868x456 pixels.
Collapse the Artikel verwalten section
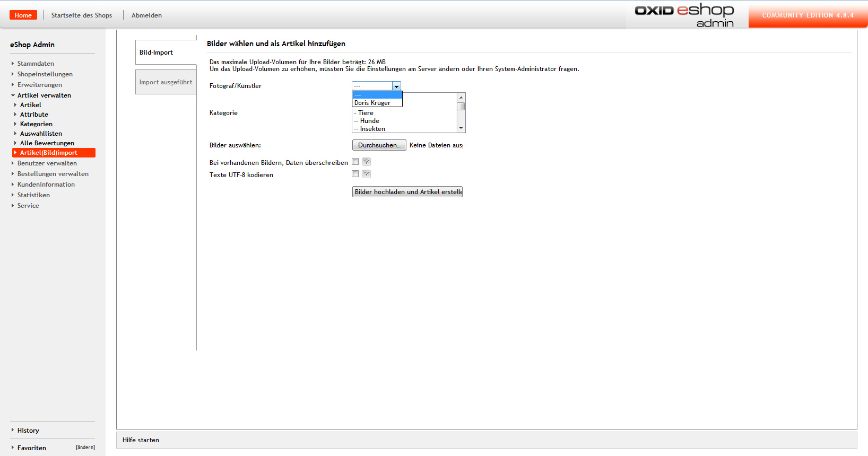point(44,95)
